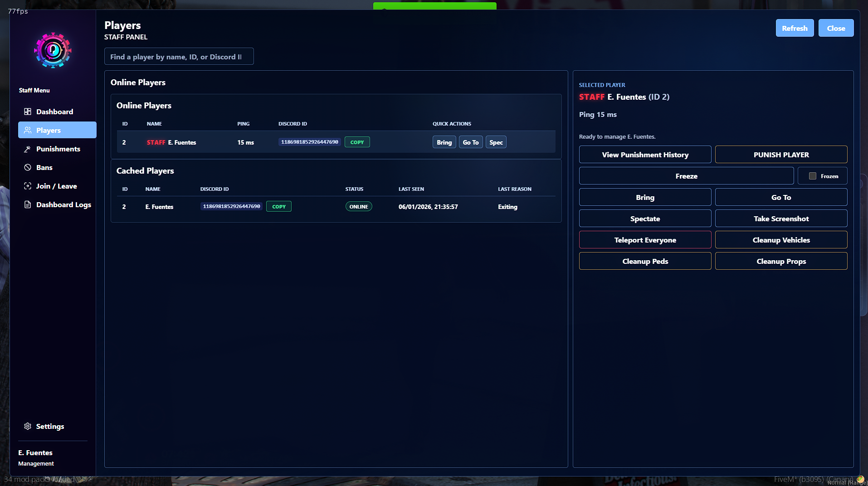Open the Dashboard menu item

click(57, 112)
